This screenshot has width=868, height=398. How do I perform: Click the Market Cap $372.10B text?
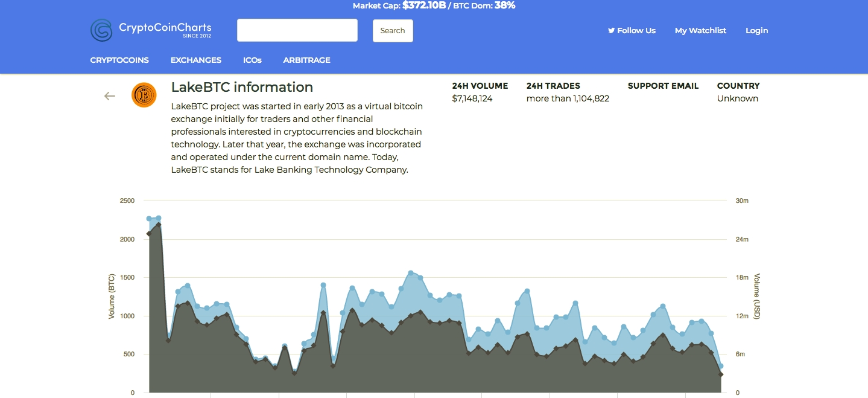(x=399, y=5)
